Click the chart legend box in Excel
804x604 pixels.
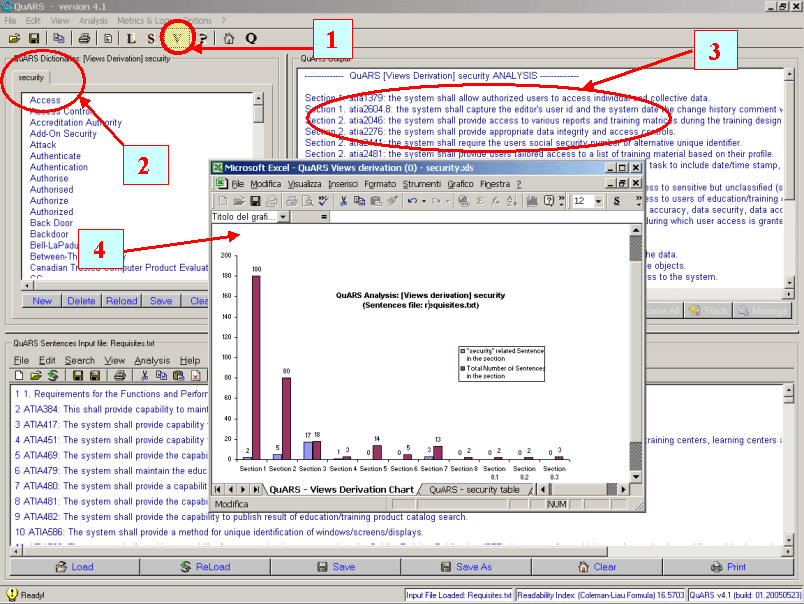pos(501,364)
